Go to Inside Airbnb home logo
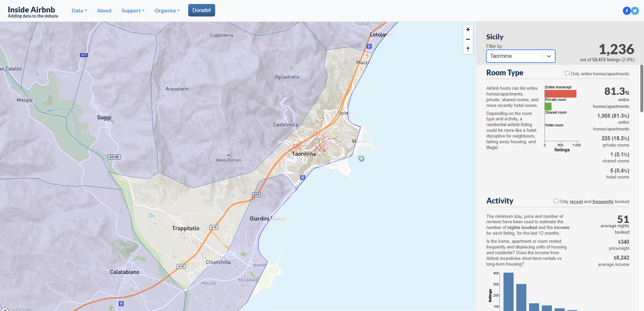Viewport: 644px width, 311px height. [33, 12]
